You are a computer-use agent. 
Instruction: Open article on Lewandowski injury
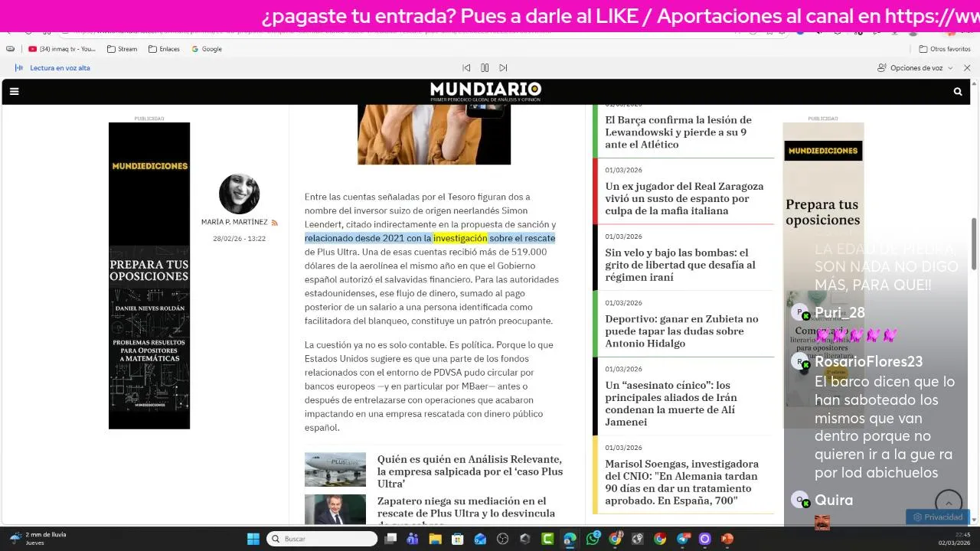(678, 132)
